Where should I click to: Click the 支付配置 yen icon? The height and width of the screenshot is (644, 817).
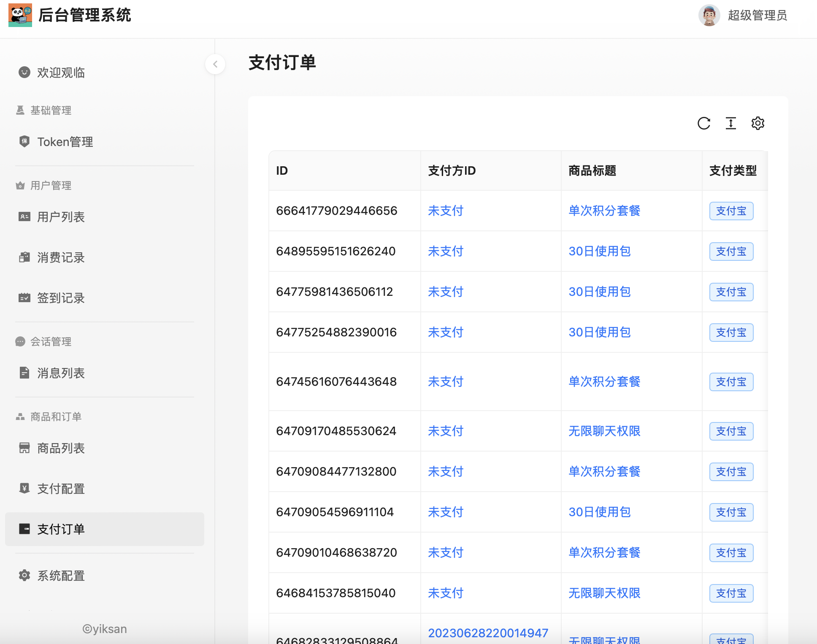coord(24,488)
